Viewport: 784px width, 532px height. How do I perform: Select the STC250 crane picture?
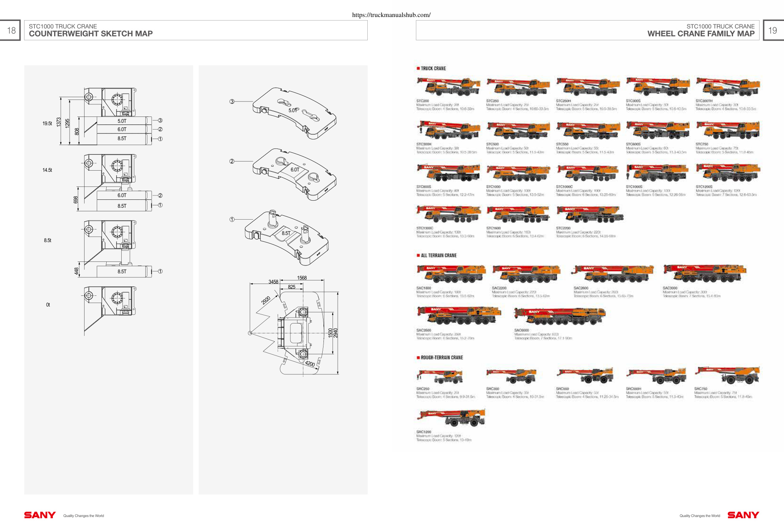pyautogui.click(x=518, y=87)
